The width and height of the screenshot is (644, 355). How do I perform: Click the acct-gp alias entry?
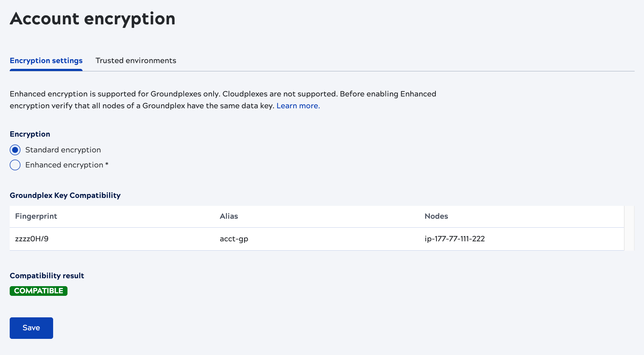click(x=234, y=239)
